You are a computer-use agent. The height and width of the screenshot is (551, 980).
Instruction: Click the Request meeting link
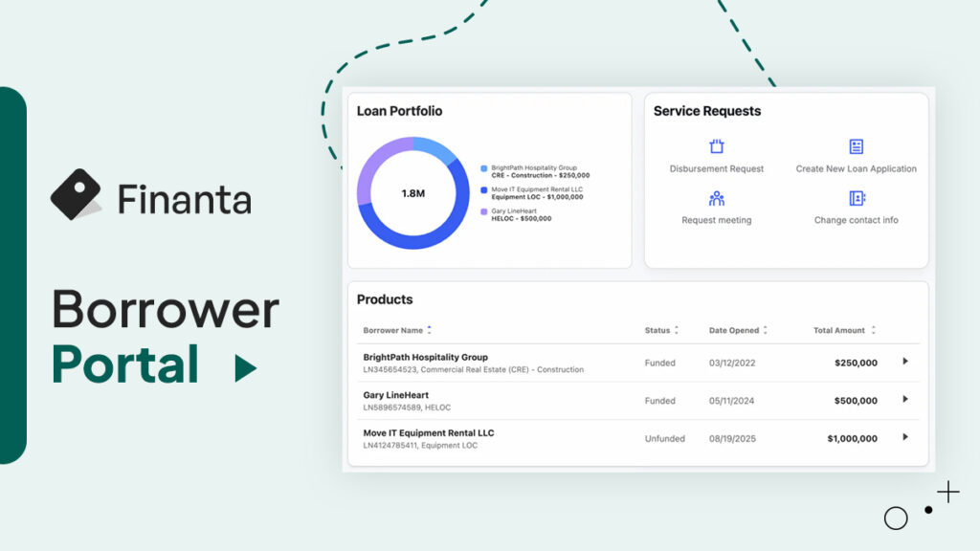tap(716, 220)
